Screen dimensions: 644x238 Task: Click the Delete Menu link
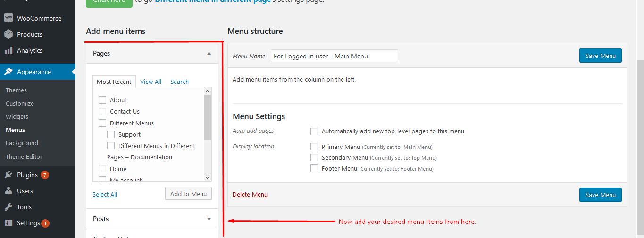[250, 194]
